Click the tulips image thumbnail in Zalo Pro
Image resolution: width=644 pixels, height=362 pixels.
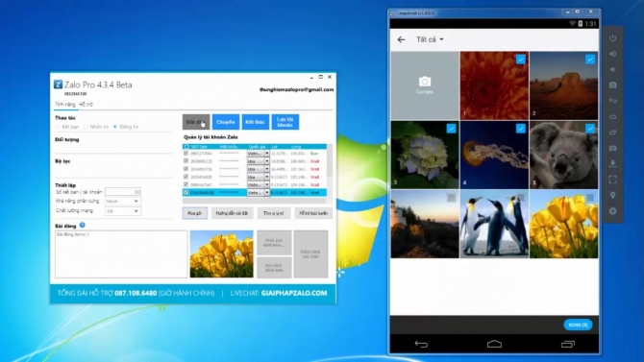[222, 254]
